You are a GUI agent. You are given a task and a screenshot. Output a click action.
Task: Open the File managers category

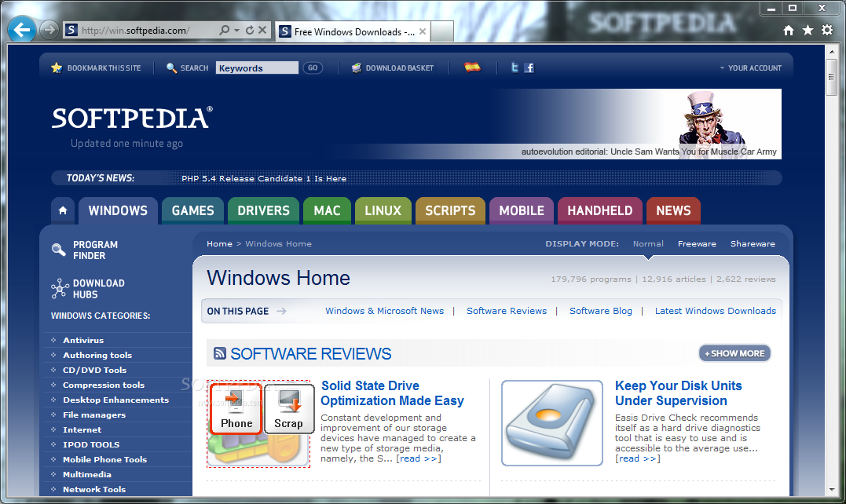pos(94,415)
